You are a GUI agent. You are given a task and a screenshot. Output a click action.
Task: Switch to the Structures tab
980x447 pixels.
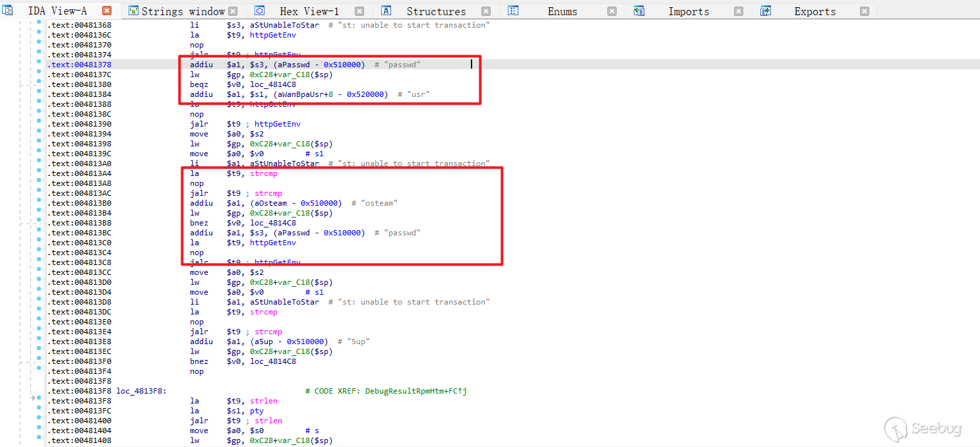[436, 11]
